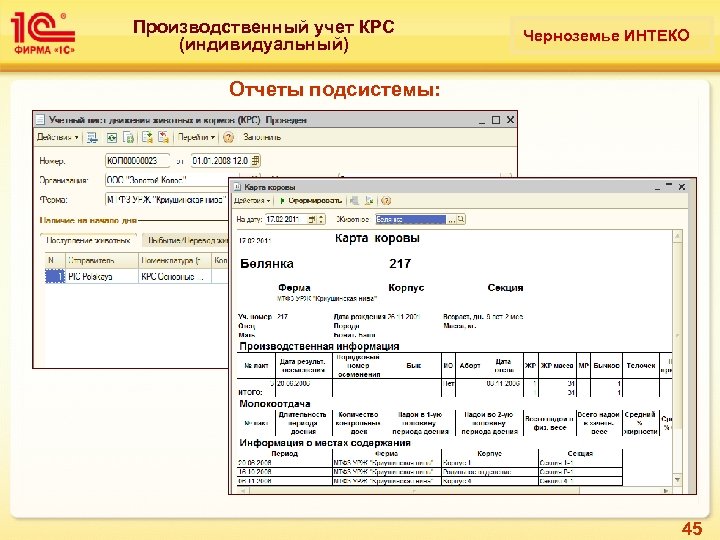Click the Номенклатура column header
This screenshot has height=540, width=720.
coord(174,260)
